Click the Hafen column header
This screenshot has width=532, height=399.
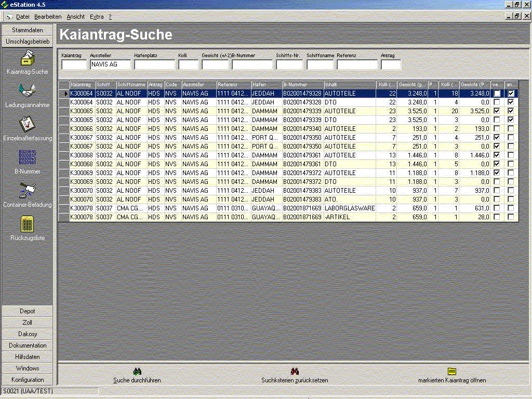[x=266, y=85]
